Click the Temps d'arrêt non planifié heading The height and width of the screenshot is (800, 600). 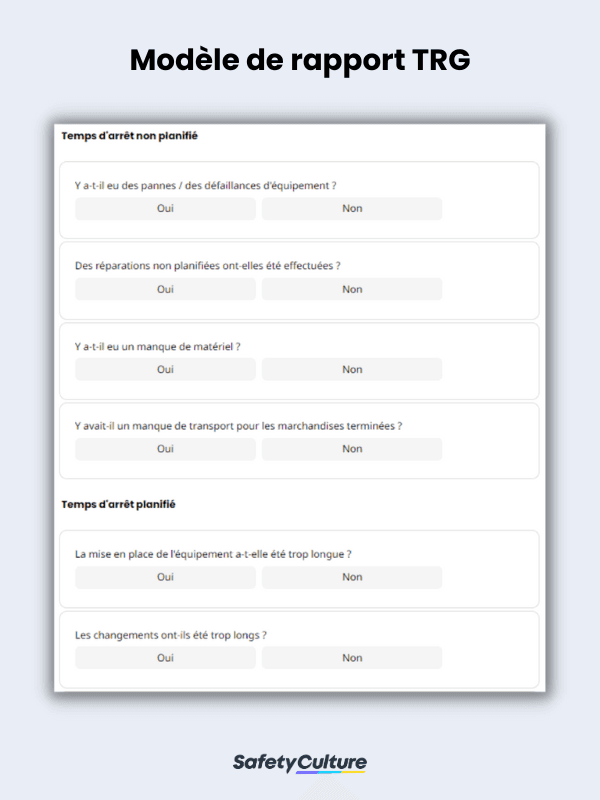[130, 136]
